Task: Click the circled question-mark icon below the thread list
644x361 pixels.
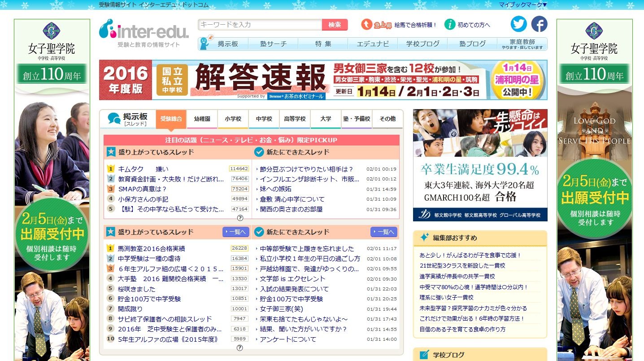Action: click(240, 217)
